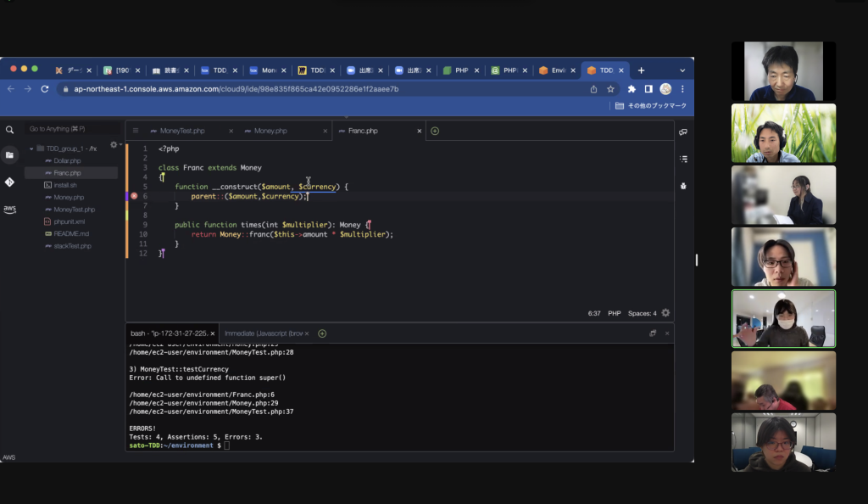The height and width of the screenshot is (504, 868).
Task: Open the AWS Toolkit sidebar icon
Action: pos(9,209)
